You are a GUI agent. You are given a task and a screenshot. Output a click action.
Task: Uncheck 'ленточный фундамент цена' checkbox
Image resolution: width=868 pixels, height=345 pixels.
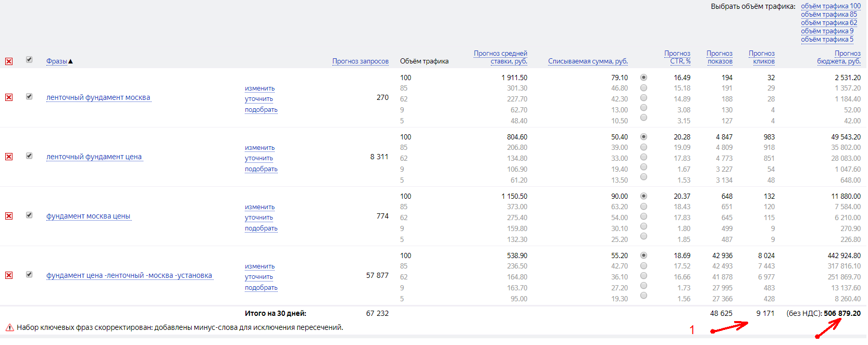click(x=29, y=156)
